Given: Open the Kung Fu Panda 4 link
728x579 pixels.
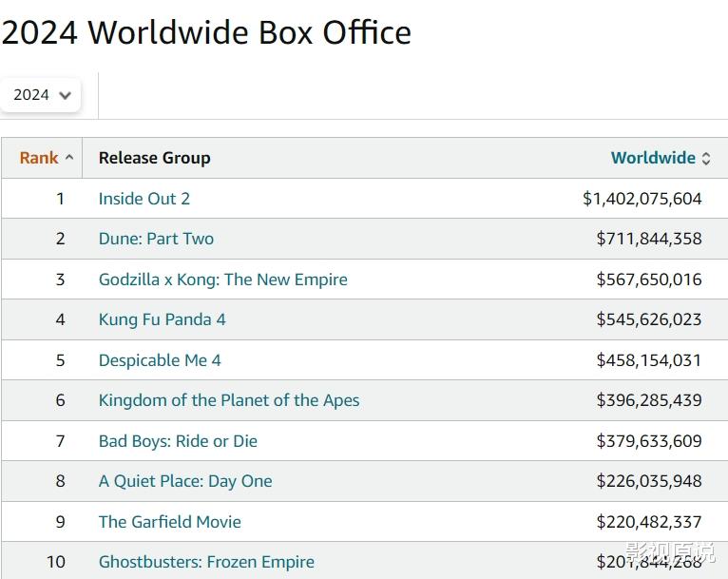Looking at the screenshot, I should (162, 319).
